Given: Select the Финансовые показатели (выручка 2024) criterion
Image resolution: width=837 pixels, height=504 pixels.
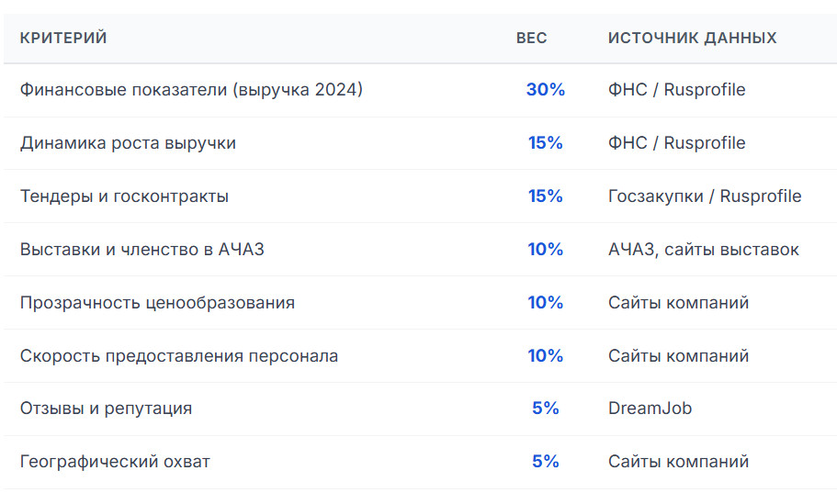Looking at the screenshot, I should coord(191,90).
